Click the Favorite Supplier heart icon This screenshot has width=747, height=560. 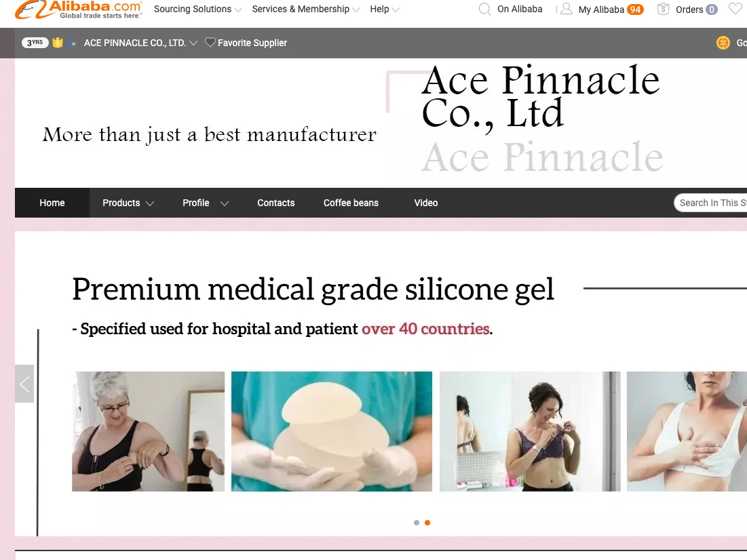pyautogui.click(x=210, y=43)
